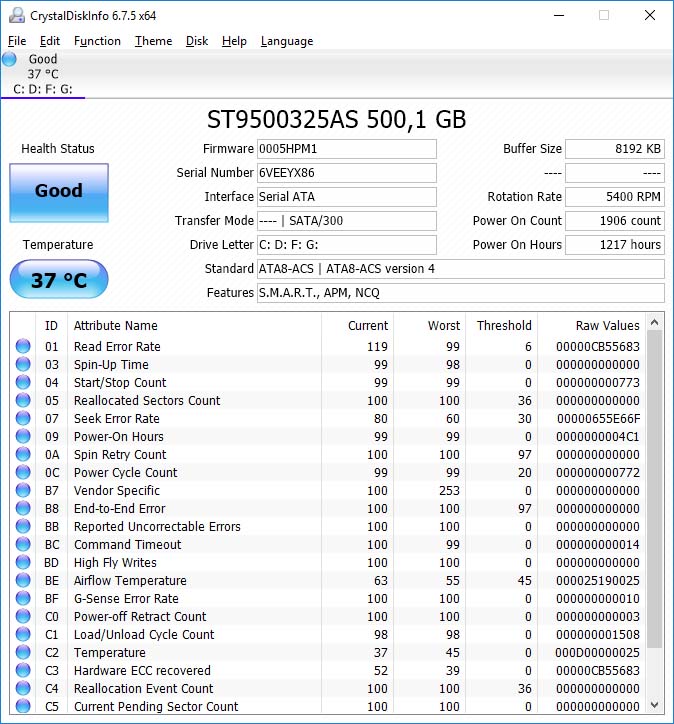Click status orb for Hardware ECC recovered

tap(23, 670)
